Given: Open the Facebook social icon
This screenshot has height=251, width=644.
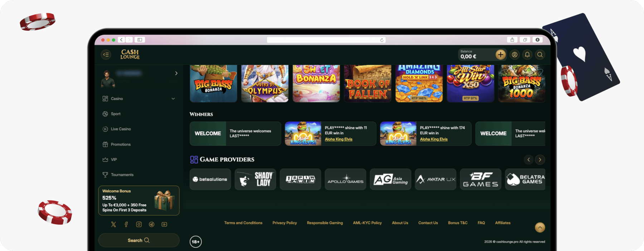Looking at the screenshot, I should click(x=126, y=225).
